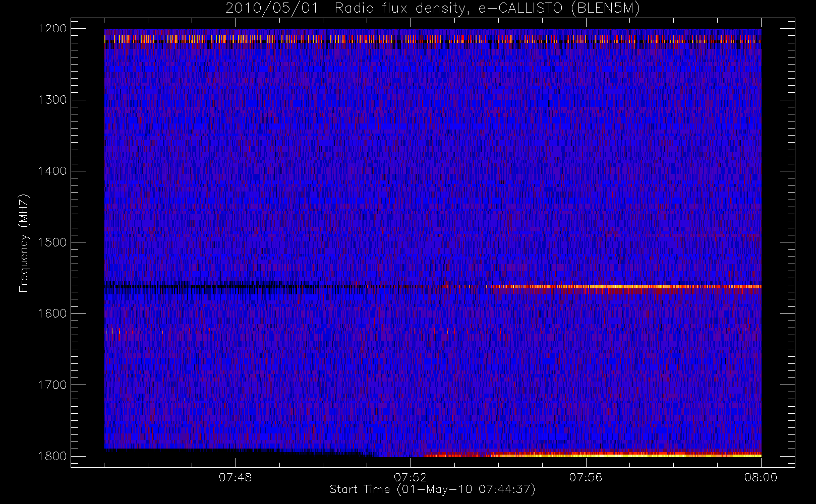The height and width of the screenshot is (504, 816).
Task: Click the 1300 frequency tick label
Action: (52, 100)
